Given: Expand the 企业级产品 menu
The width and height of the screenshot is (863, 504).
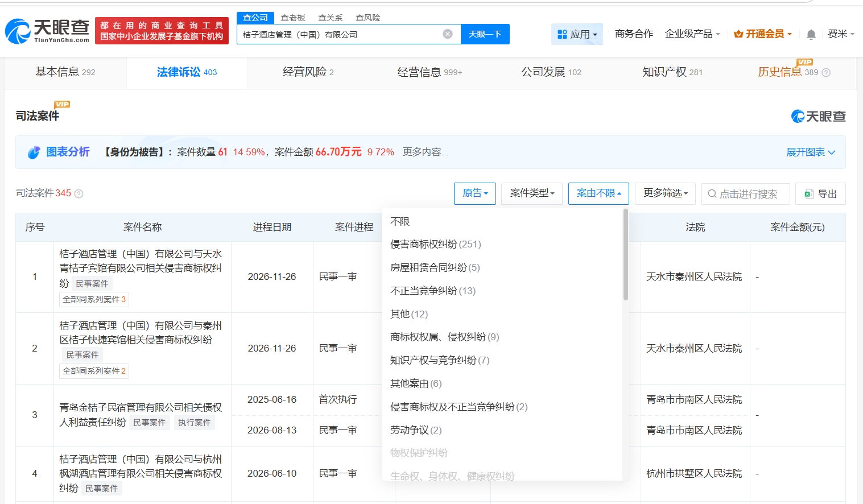Looking at the screenshot, I should pos(692,34).
